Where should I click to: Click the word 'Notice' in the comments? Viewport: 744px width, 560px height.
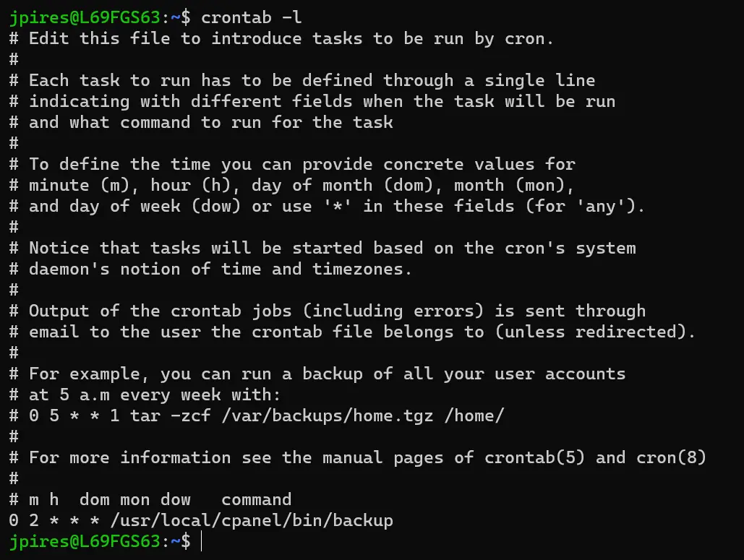59,248
